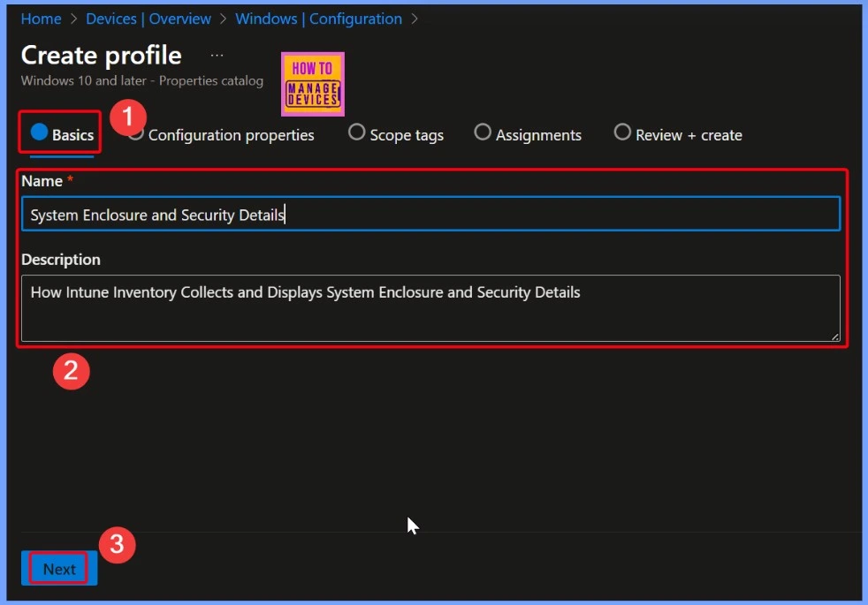Click the Basics step circle indicator
Screen dimensions: 868x605
pos(39,132)
